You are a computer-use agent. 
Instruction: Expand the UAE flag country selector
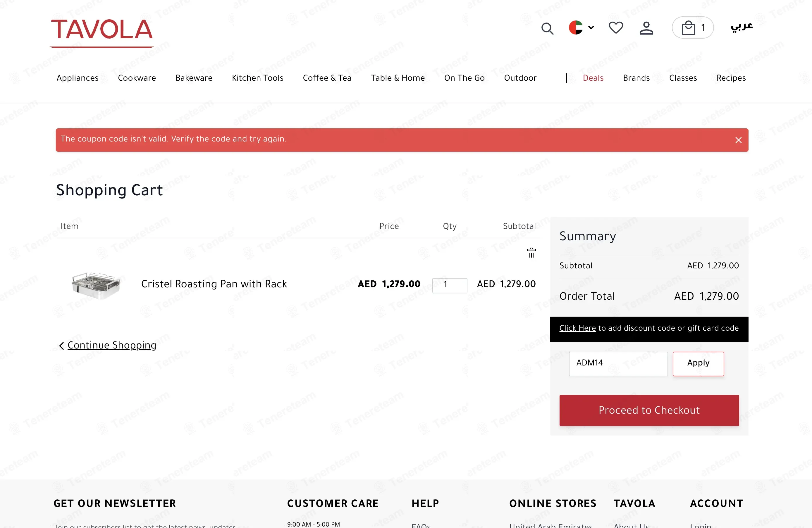point(582,27)
